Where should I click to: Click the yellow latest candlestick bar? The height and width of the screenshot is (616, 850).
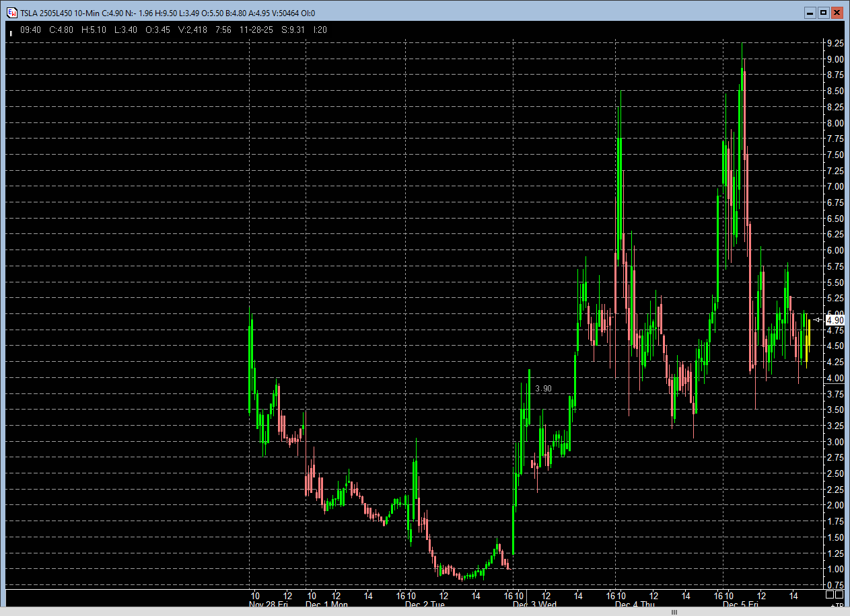coord(808,343)
